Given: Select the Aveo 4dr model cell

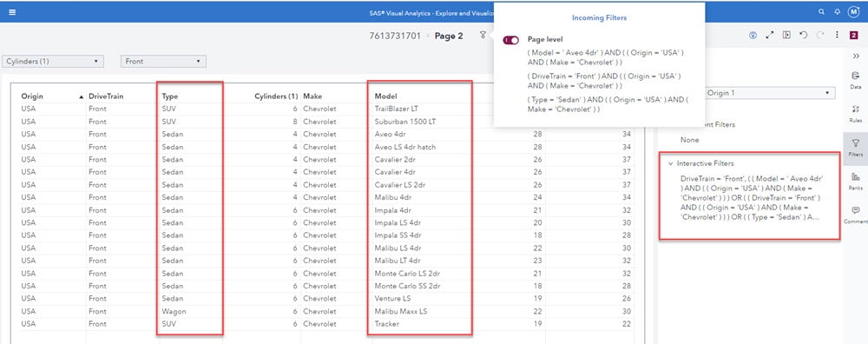Looking at the screenshot, I should pos(391,134).
